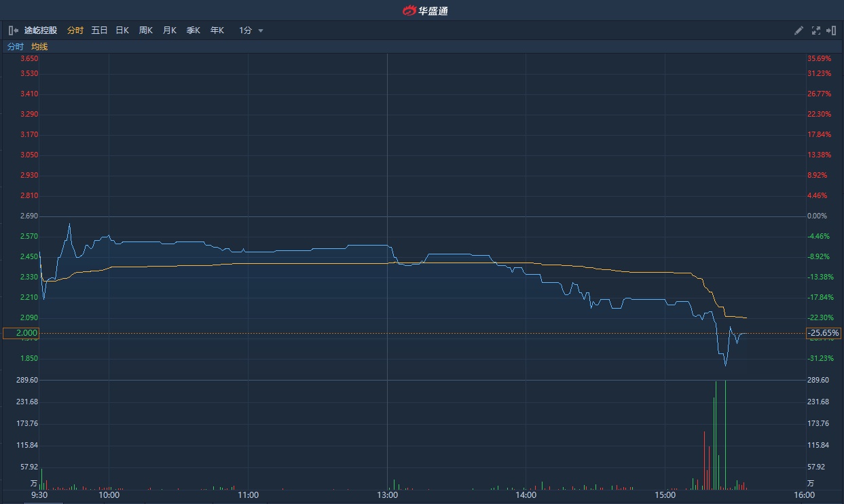Click the 2.690 previous close price label
Image resolution: width=844 pixels, height=504 pixels.
(x=29, y=216)
